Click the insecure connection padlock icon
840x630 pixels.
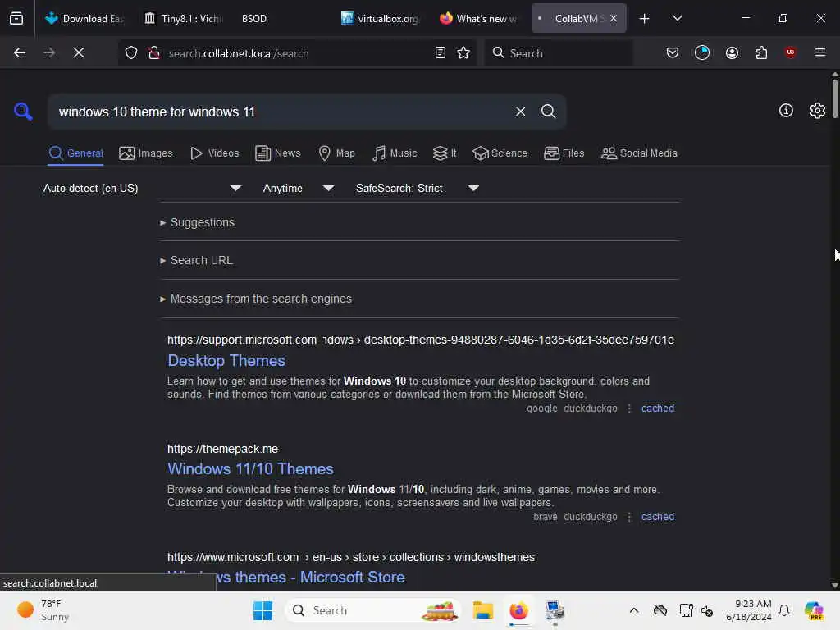pos(154,53)
